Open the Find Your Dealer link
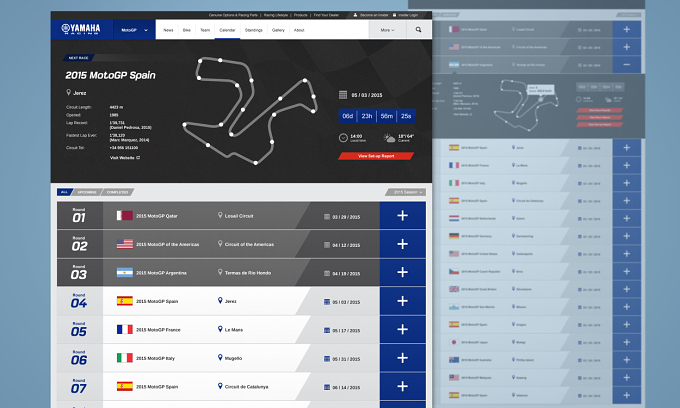The image size is (680, 408). tap(326, 15)
